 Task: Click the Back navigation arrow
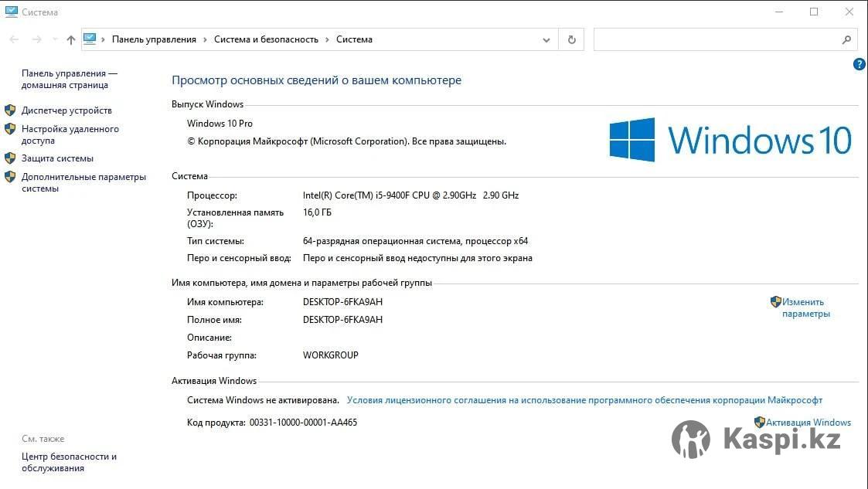click(x=15, y=39)
